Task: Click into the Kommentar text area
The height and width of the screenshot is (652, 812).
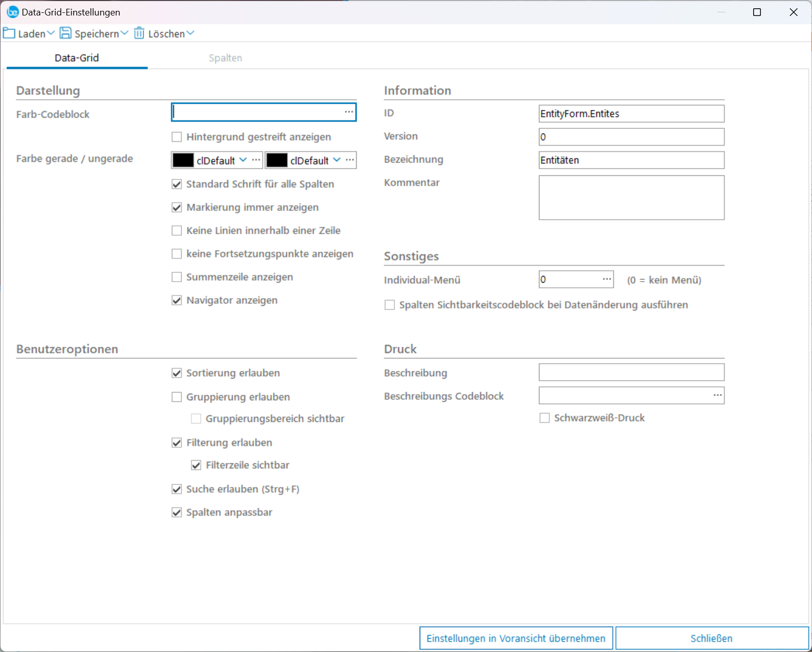Action: tap(631, 198)
